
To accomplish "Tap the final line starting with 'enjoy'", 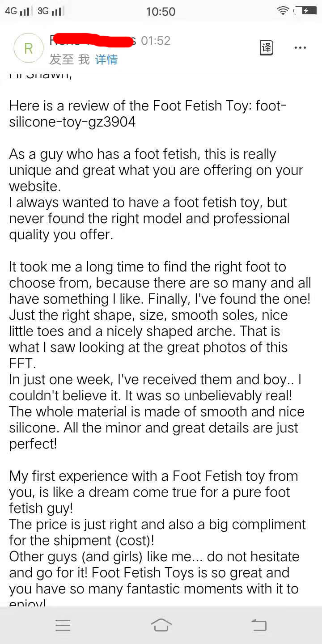I will pos(27,603).
